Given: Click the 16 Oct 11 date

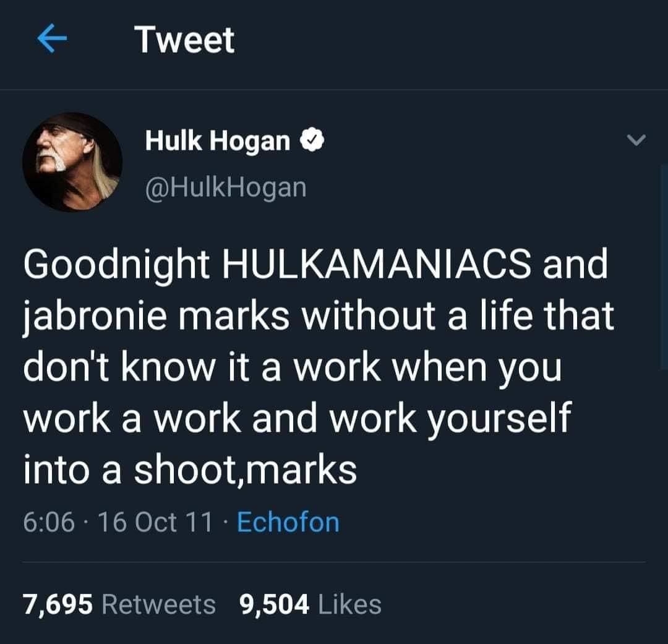Looking at the screenshot, I should pyautogui.click(x=155, y=523).
